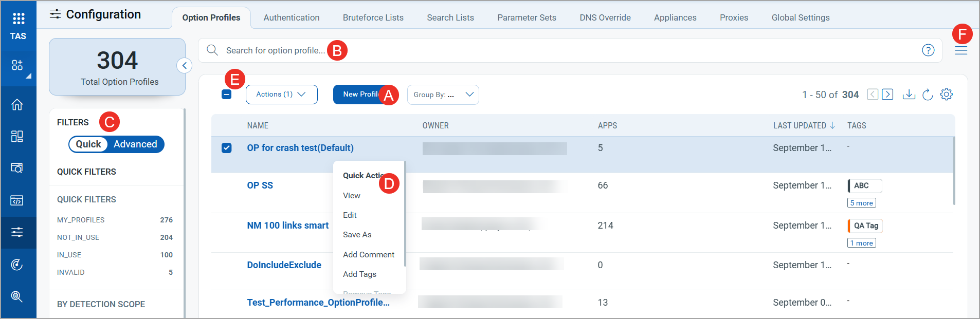Click the help question mark icon
980x319 pixels.
[x=928, y=50]
